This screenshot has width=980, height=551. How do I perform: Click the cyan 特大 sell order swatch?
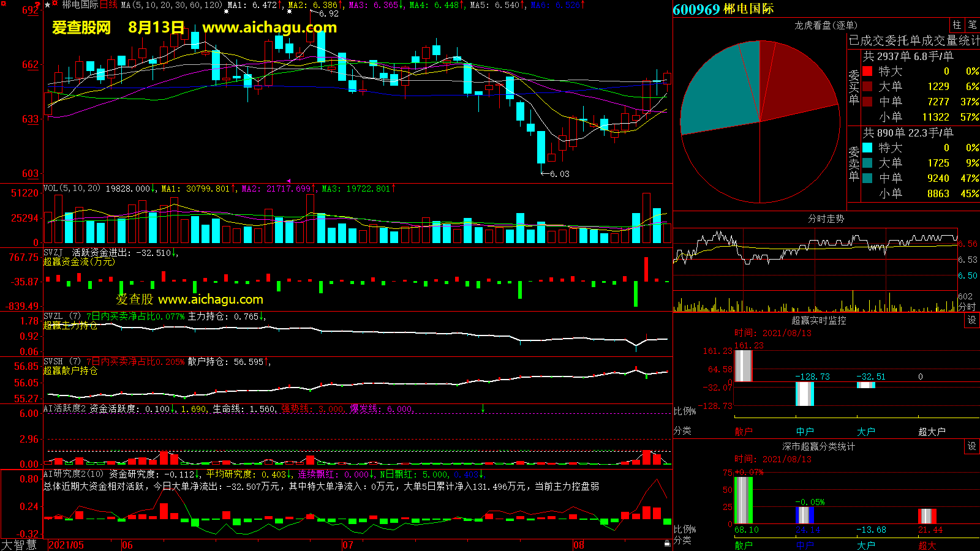coord(867,148)
